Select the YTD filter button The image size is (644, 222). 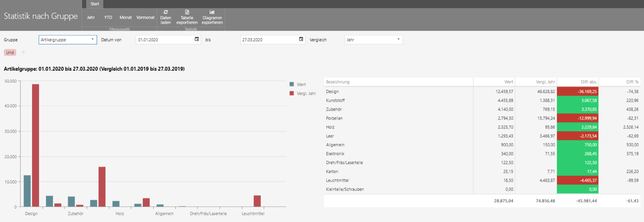pos(108,17)
